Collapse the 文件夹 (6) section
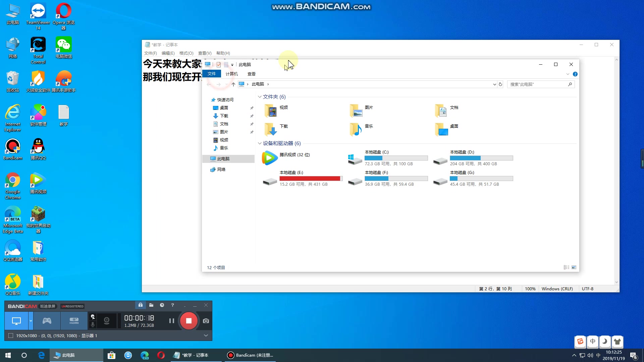The height and width of the screenshot is (362, 644). point(260,97)
